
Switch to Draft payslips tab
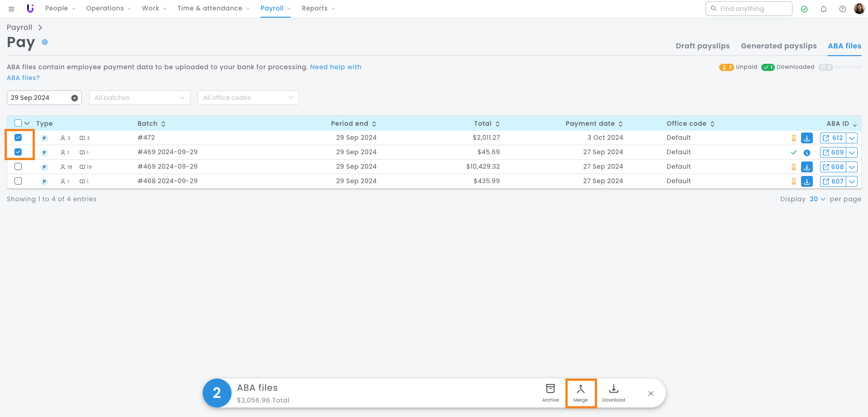coord(702,46)
